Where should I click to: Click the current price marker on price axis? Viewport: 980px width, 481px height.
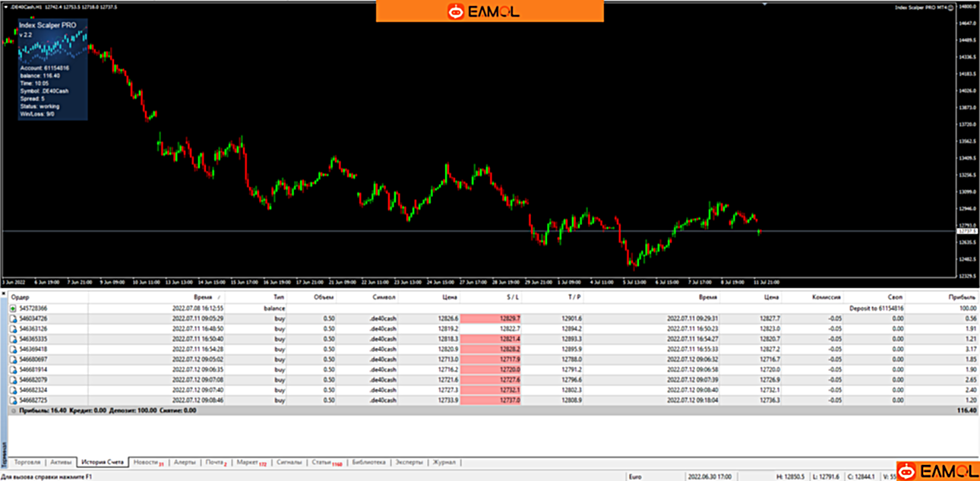pos(967,231)
